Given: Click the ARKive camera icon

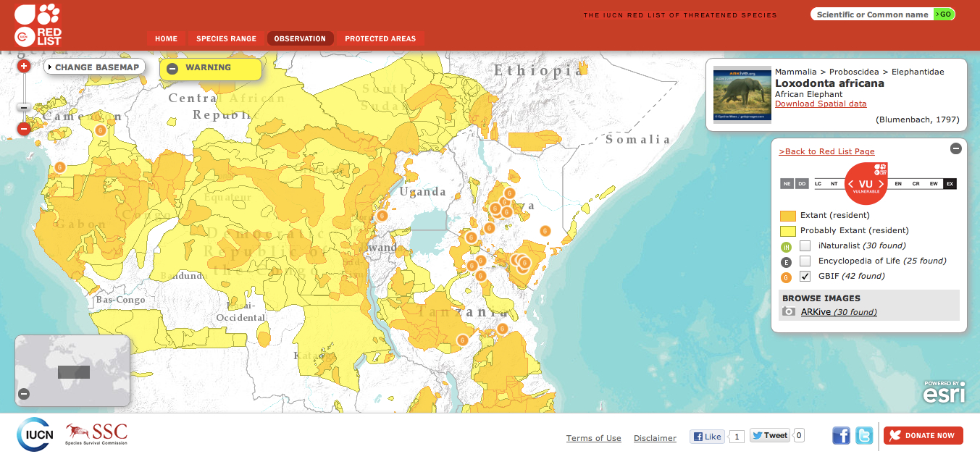Looking at the screenshot, I should (789, 312).
